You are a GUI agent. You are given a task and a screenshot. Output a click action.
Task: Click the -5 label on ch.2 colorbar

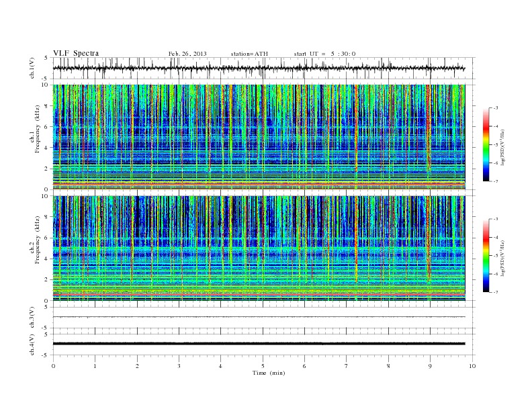(496, 256)
